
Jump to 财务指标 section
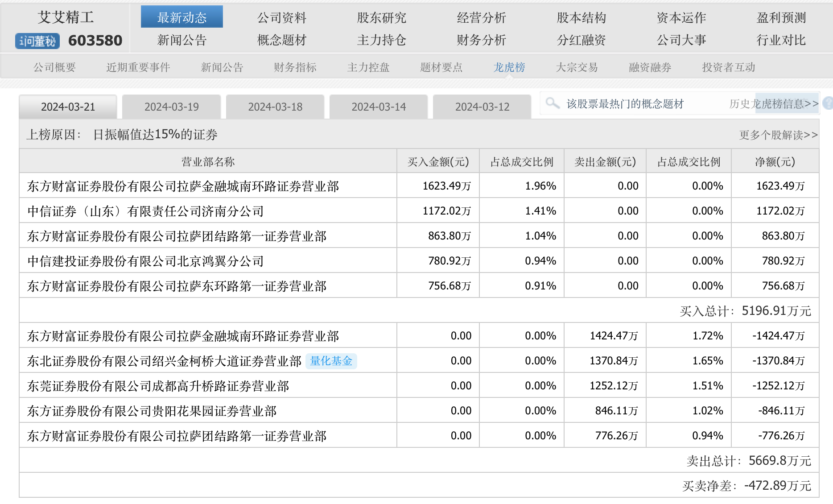pos(295,67)
